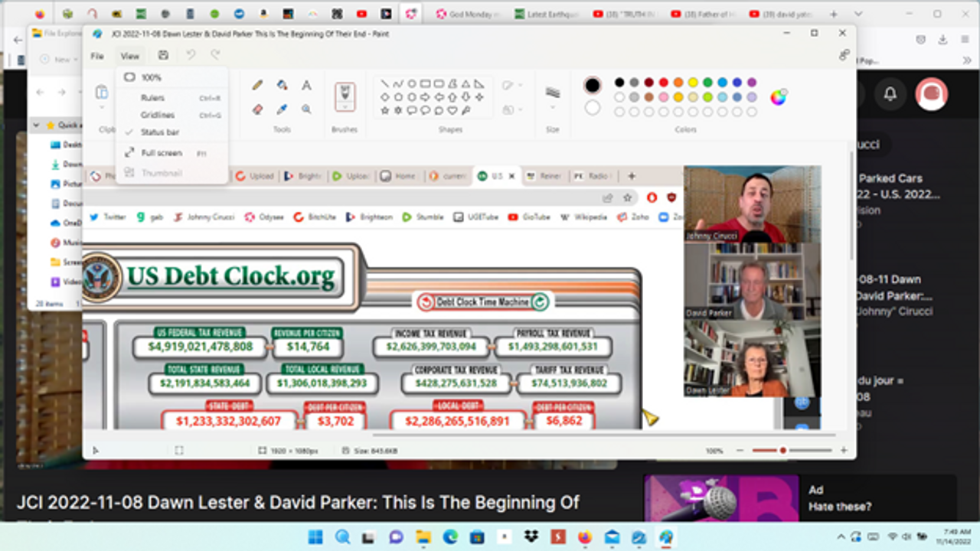Select the Fill bucket tool
Screen dimensions: 980x551
coord(282,85)
